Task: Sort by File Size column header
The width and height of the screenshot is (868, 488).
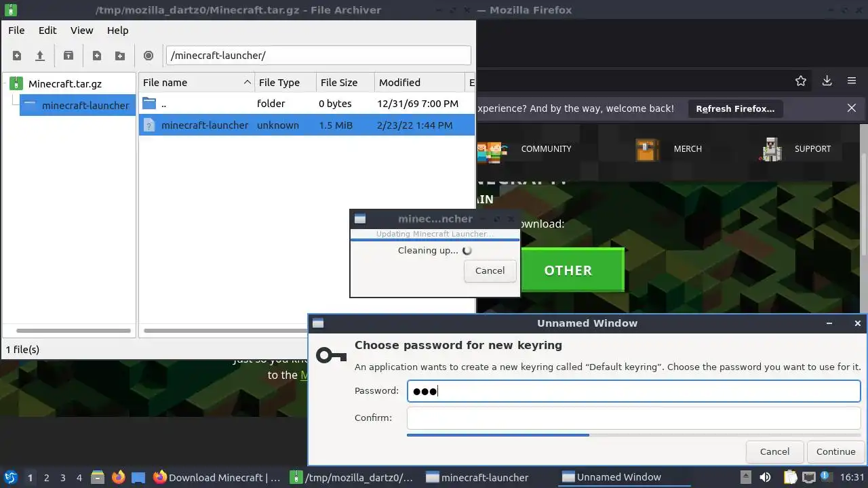Action: click(345, 82)
